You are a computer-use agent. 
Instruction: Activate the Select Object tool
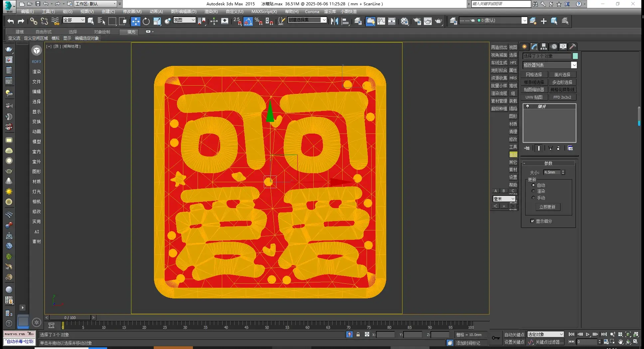tap(91, 21)
